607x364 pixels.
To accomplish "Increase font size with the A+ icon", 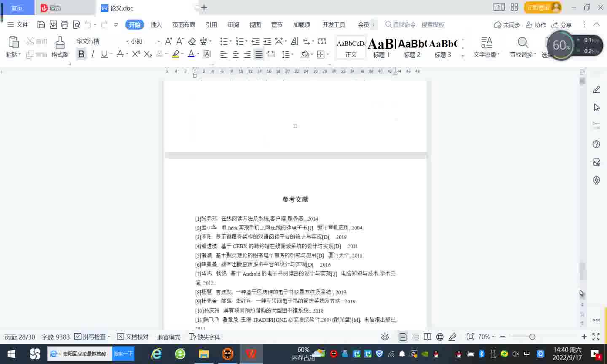I will (169, 41).
